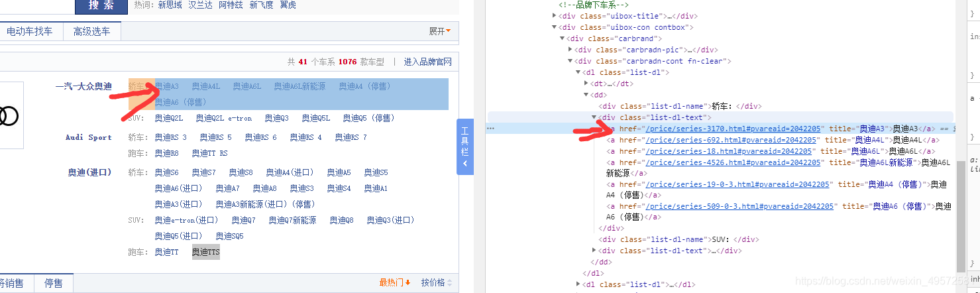This screenshot has height=293, width=980.
Task: Open the 奥迪A7 model link
Action: [x=228, y=188]
